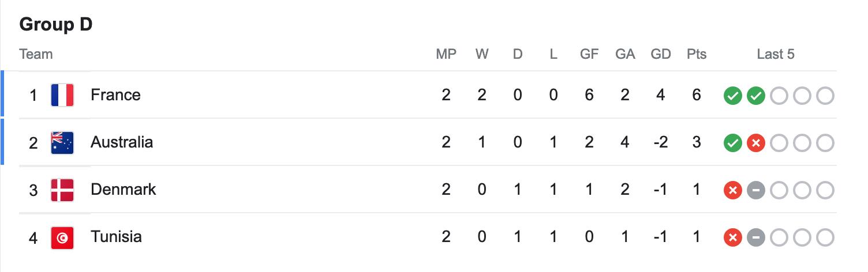Click France's last empty match circle
The width and height of the screenshot is (868, 272).
click(x=825, y=96)
